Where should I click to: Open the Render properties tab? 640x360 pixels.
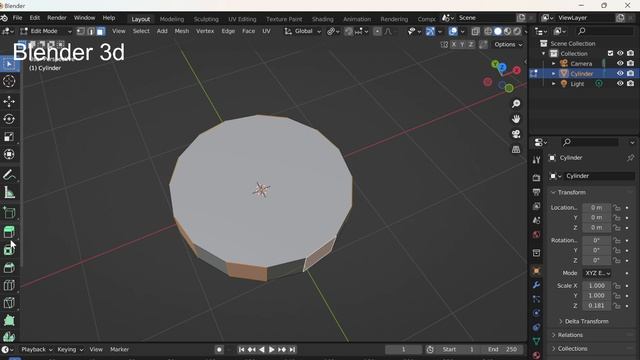(x=536, y=178)
